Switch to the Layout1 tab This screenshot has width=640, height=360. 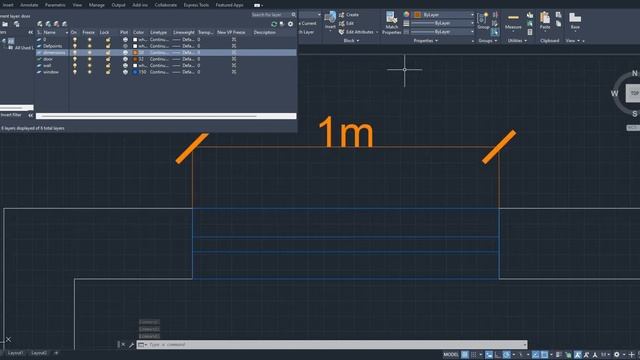[16, 353]
